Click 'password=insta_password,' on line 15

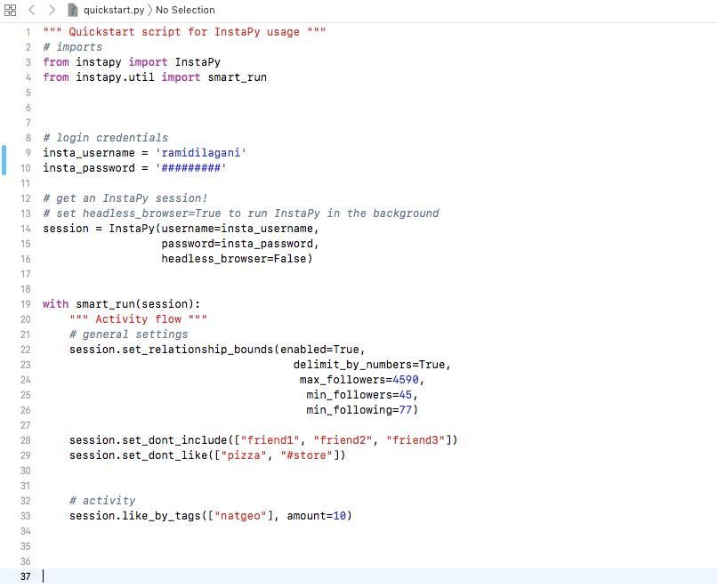[240, 244]
